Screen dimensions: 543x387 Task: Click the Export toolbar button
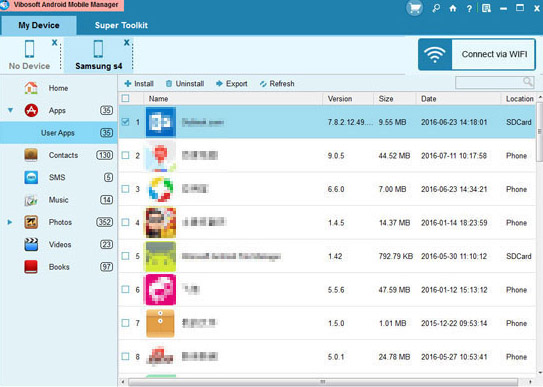click(x=232, y=83)
